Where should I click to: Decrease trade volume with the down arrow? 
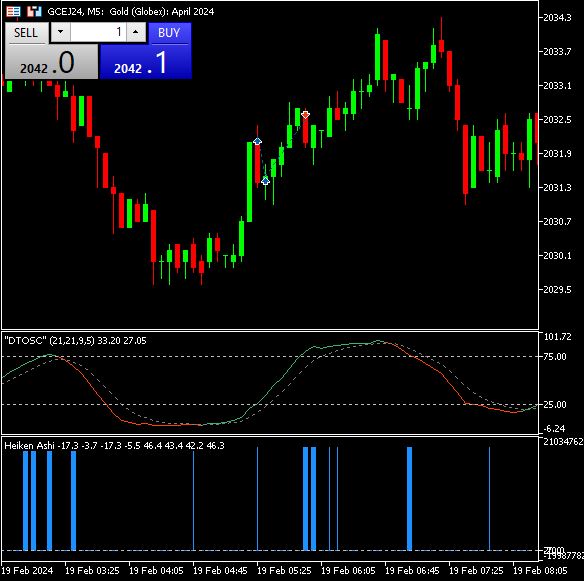click(60, 32)
